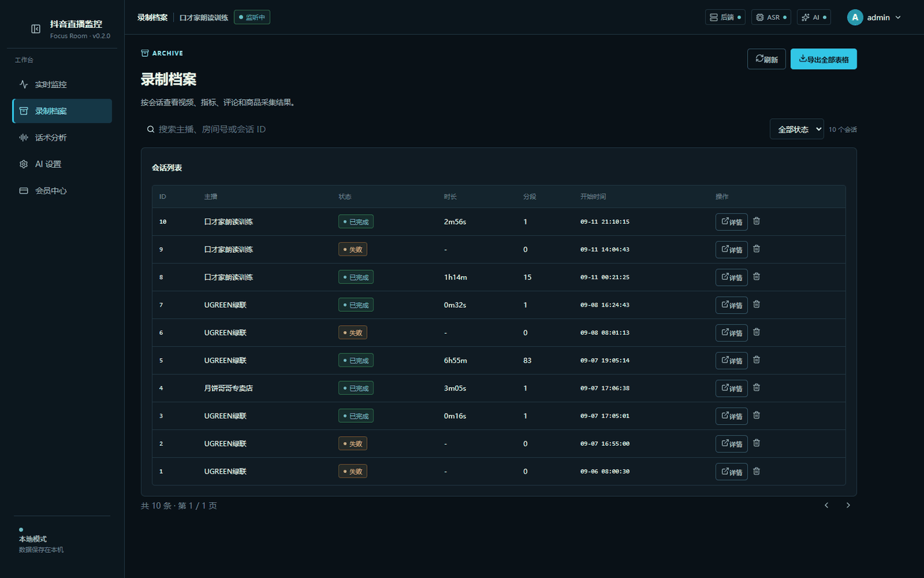Click the 已完成 status badge in session 7

(356, 305)
